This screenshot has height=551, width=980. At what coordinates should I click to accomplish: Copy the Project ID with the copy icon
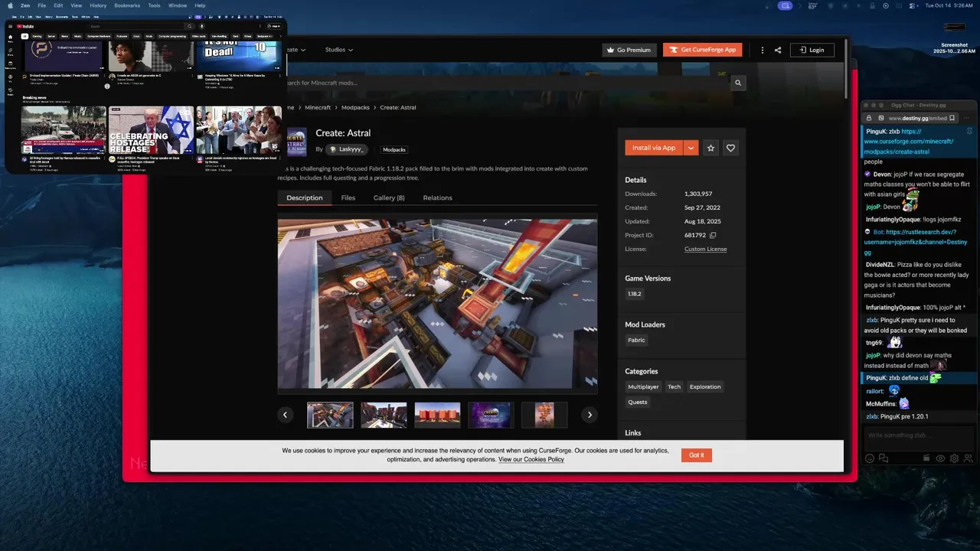click(713, 235)
